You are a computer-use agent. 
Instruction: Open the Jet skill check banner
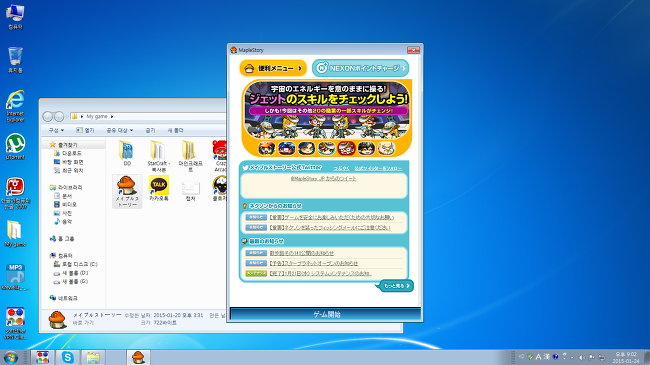click(327, 111)
